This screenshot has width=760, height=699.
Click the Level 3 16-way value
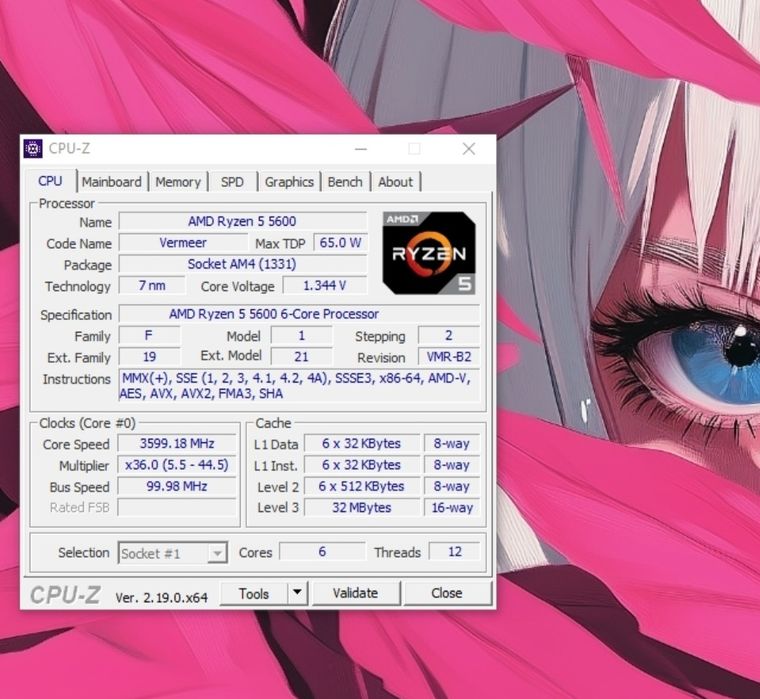pos(451,508)
